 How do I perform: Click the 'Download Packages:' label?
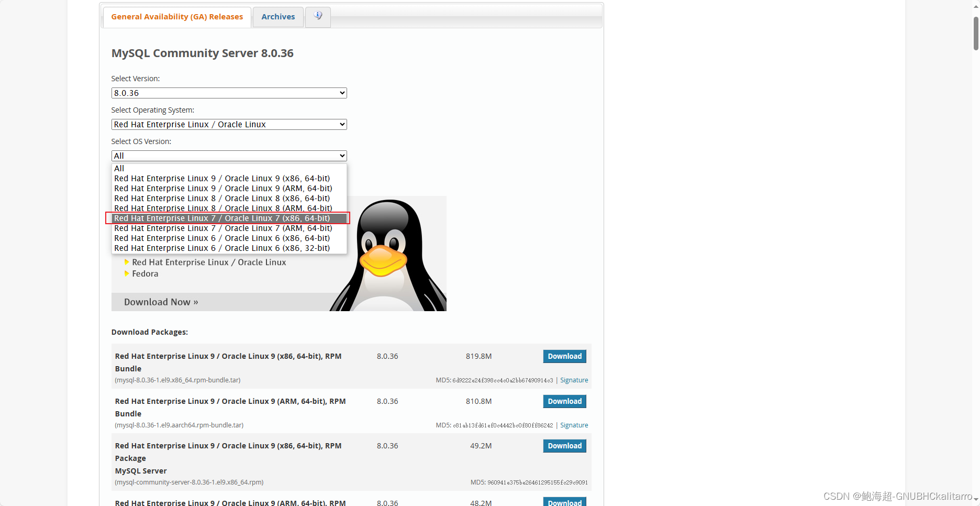click(x=150, y=332)
